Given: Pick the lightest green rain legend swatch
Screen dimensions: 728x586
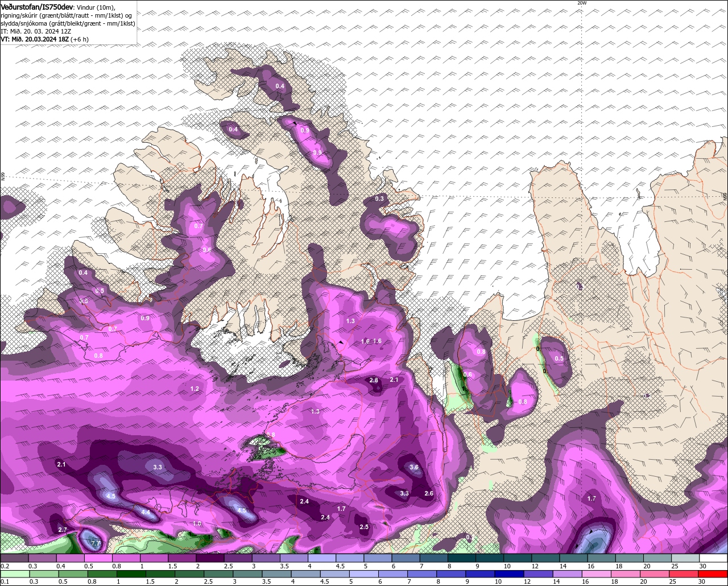Looking at the screenshot, I should [x=14, y=573].
